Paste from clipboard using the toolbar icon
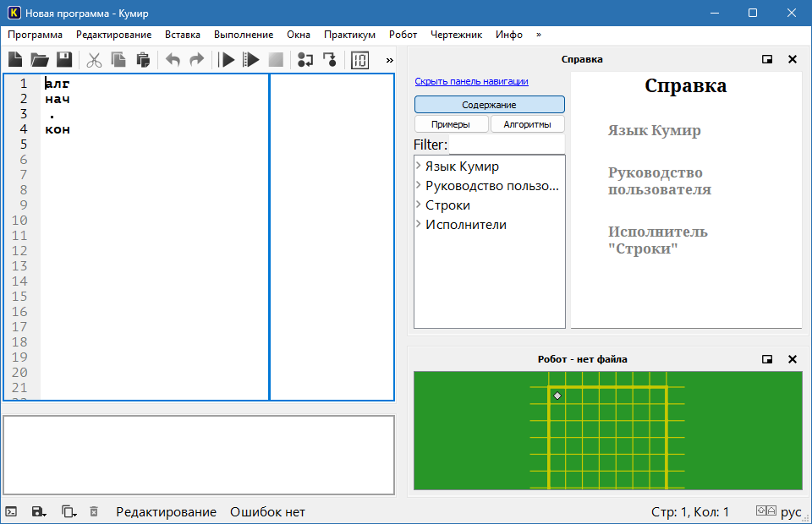The image size is (812, 524). pos(143,60)
